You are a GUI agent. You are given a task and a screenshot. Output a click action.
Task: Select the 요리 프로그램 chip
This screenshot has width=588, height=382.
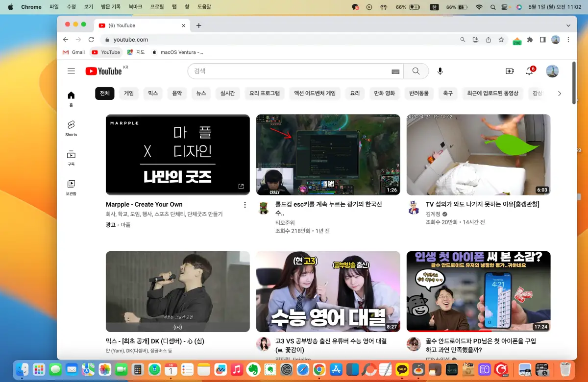point(265,93)
